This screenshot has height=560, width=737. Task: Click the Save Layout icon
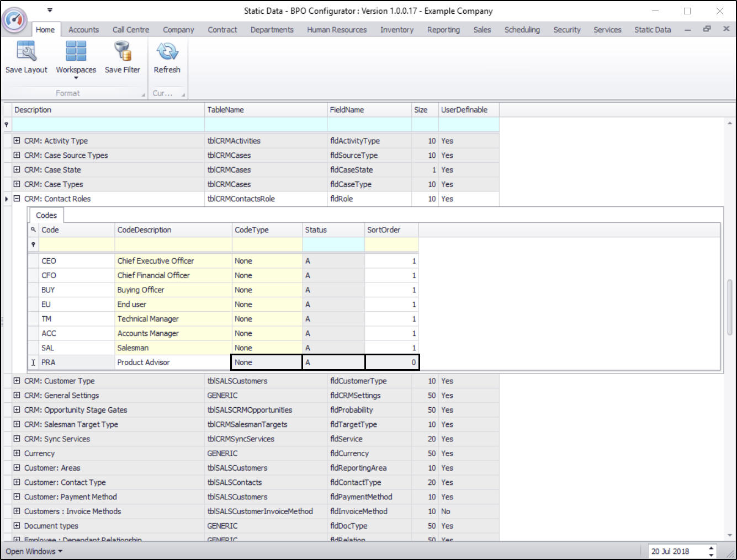pyautogui.click(x=26, y=52)
